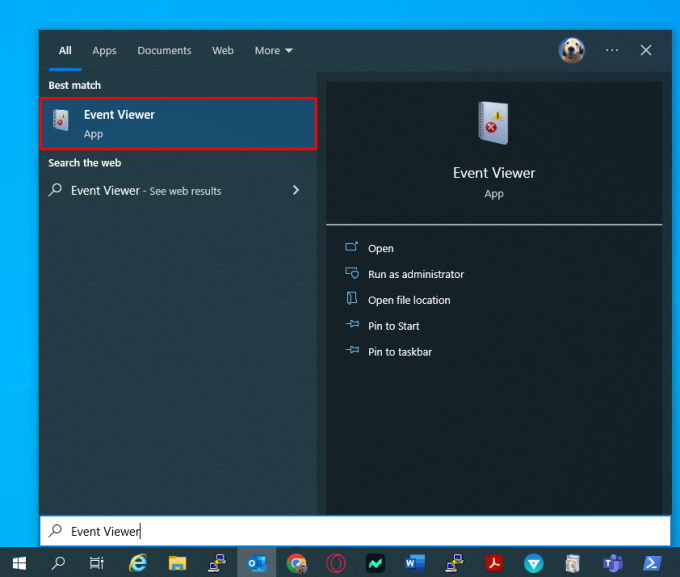
Task: Choose Open file location
Action: [408, 300]
